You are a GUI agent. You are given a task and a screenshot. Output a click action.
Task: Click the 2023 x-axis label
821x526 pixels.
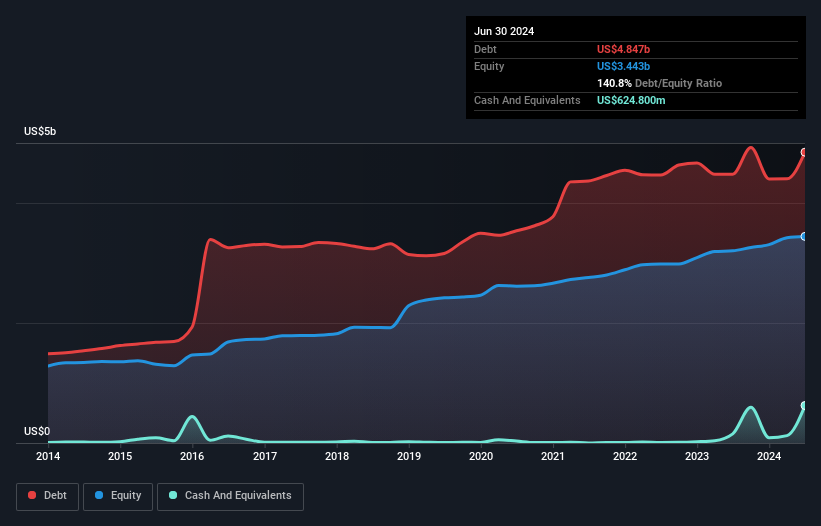pos(697,456)
